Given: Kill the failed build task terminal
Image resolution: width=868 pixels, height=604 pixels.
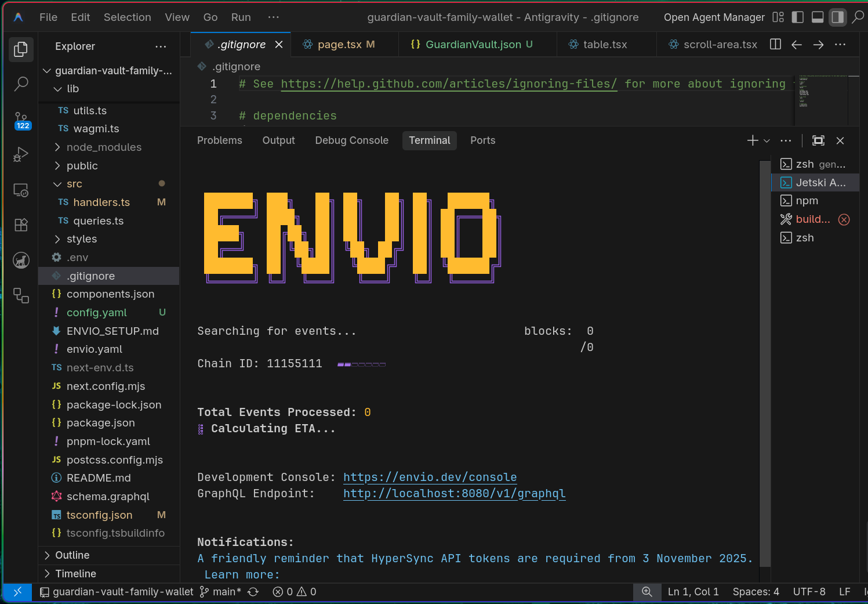Looking at the screenshot, I should tap(844, 219).
